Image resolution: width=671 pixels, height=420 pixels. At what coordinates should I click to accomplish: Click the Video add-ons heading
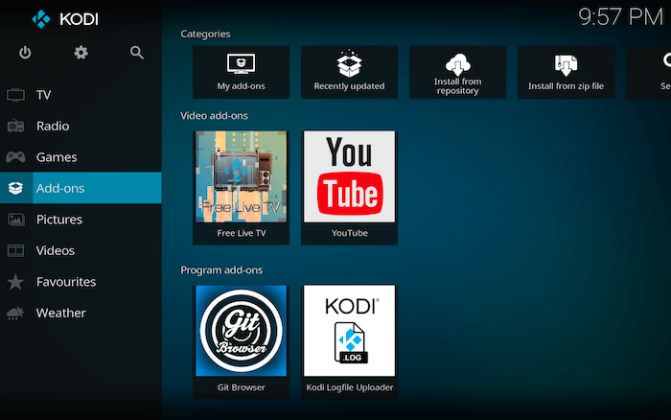coord(214,116)
